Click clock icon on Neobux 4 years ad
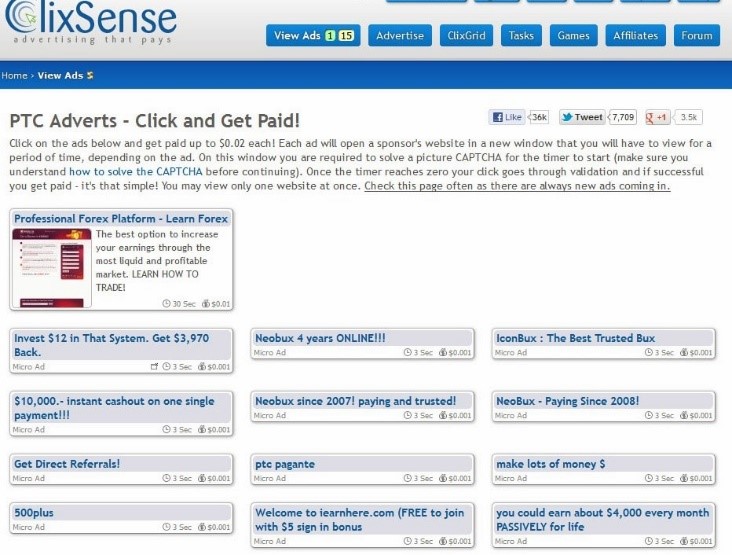Viewport: 732px width, 555px height. click(408, 353)
